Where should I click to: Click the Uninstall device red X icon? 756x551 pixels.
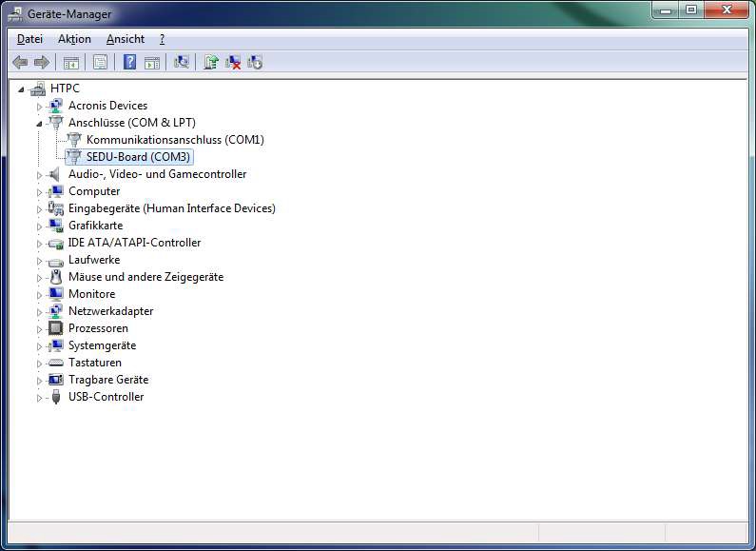click(x=233, y=62)
